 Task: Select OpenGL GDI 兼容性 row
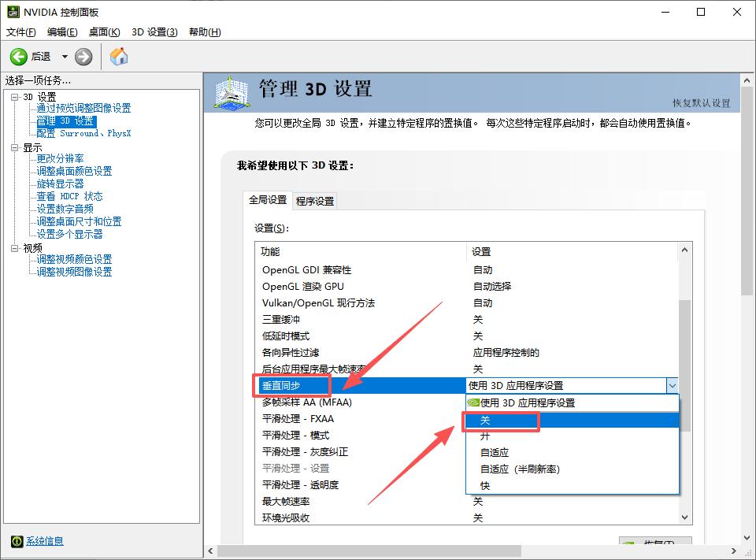[466, 269]
